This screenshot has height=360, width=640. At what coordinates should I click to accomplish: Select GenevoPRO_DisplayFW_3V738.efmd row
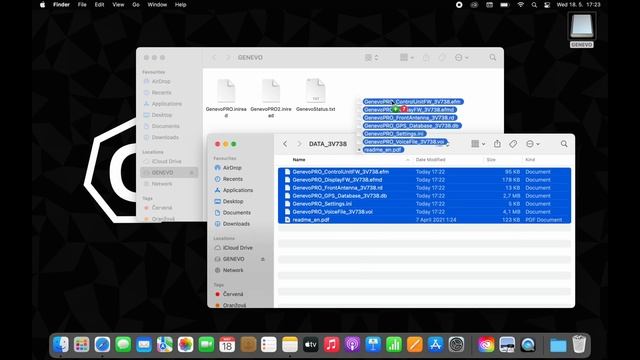click(x=424, y=180)
